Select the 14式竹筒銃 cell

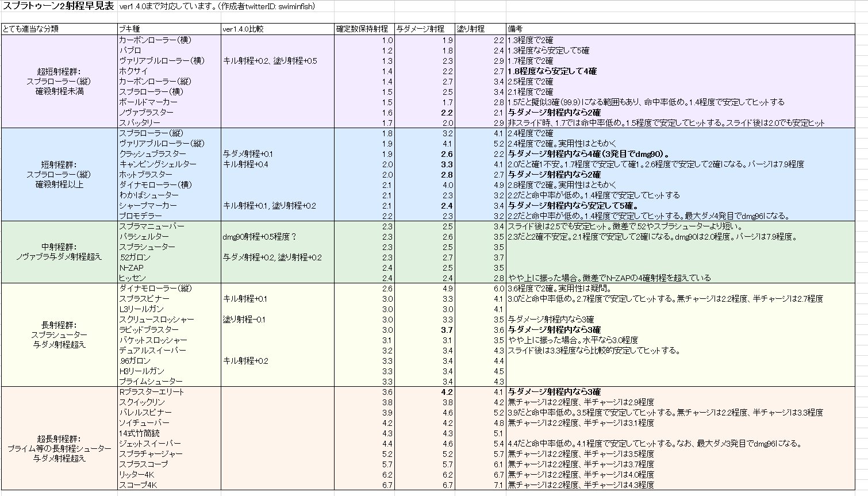(169, 433)
